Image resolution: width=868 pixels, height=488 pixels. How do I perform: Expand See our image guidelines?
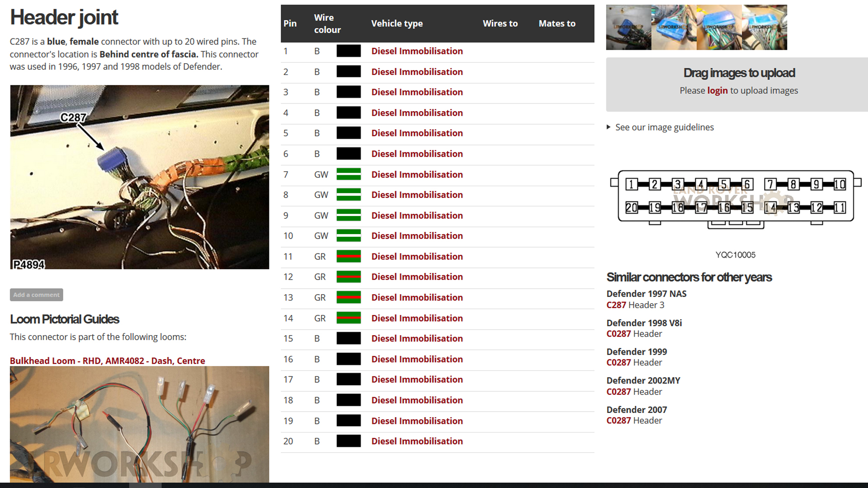[x=664, y=127]
